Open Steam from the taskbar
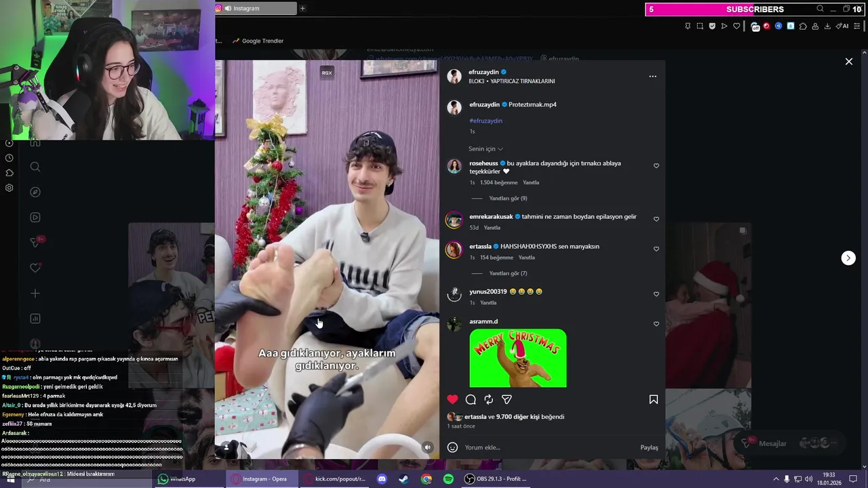This screenshot has width=868, height=488. [x=403, y=479]
